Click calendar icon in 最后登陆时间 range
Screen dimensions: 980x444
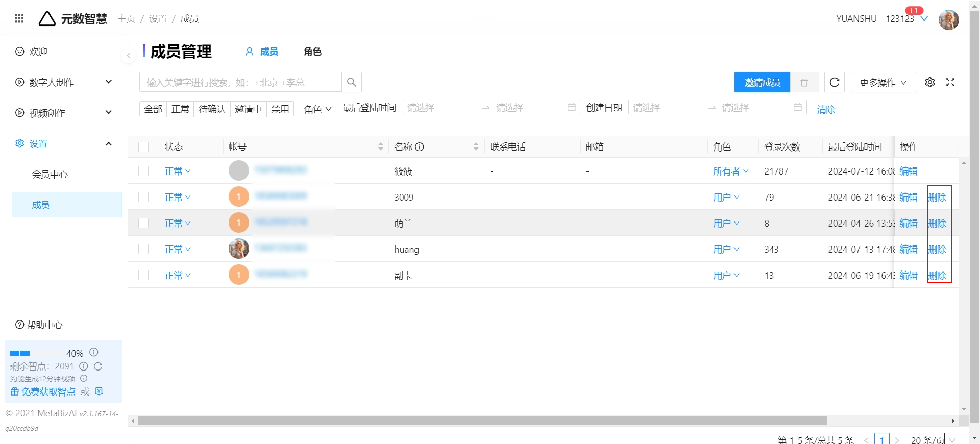coord(571,107)
